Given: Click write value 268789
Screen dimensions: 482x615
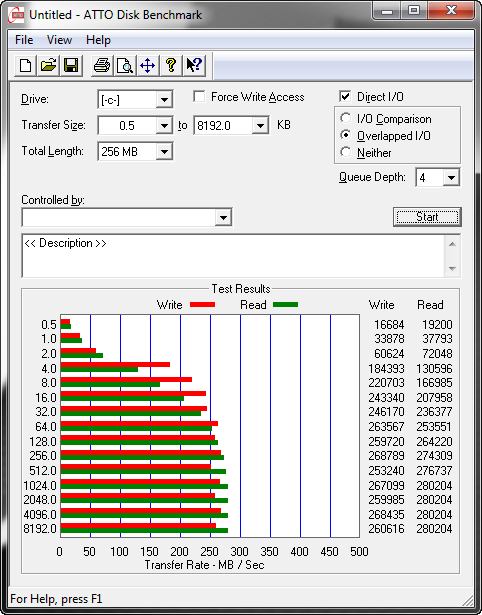Looking at the screenshot, I should (x=386, y=456).
